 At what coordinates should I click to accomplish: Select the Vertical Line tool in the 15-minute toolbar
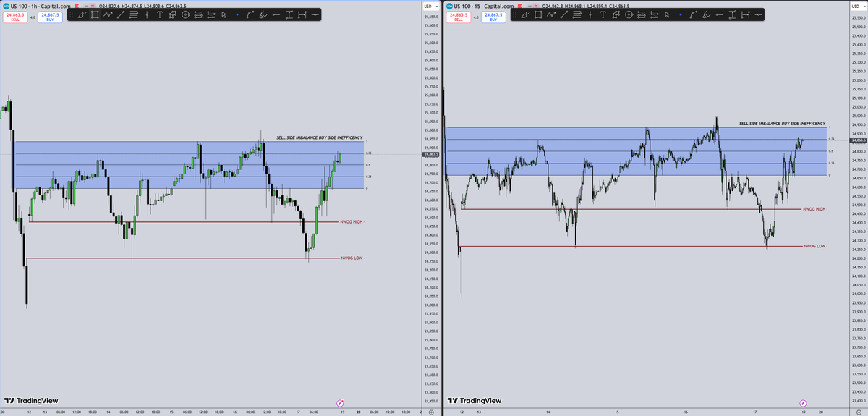[590, 14]
